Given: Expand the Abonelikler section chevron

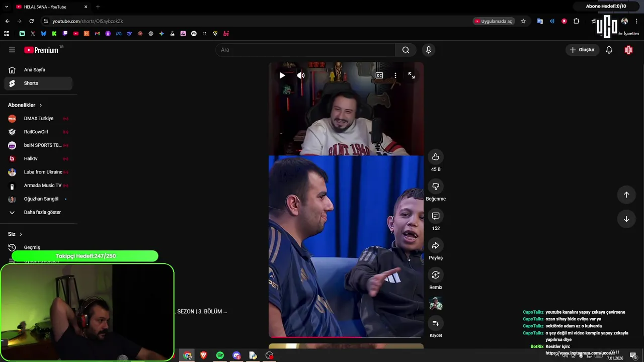Looking at the screenshot, I should pyautogui.click(x=41, y=105).
